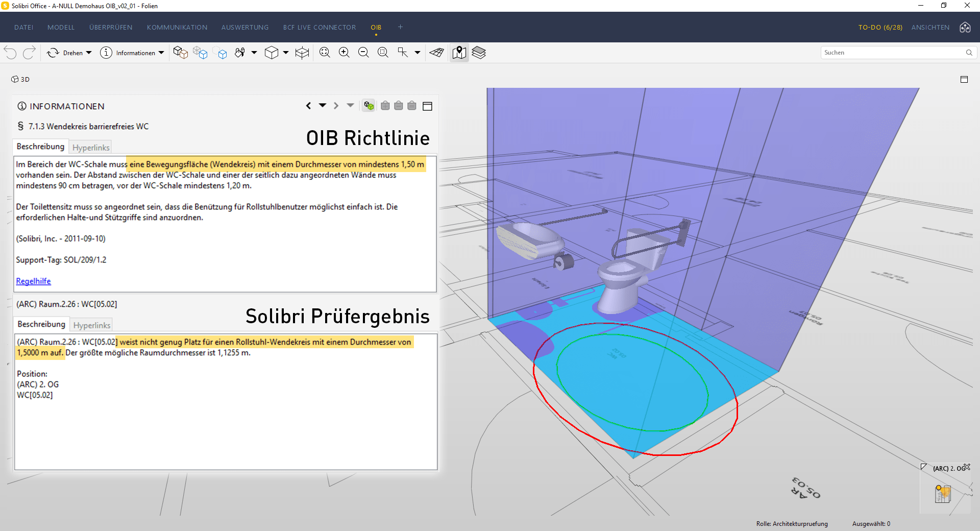Expand the Informationen tool dropdown
Image resolution: width=980 pixels, height=531 pixels.
tap(161, 53)
